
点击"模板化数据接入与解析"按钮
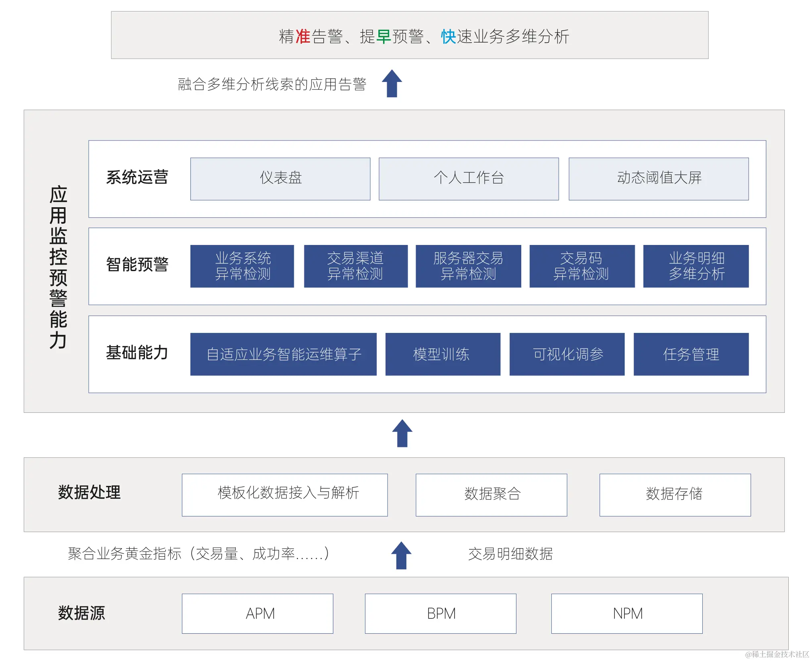coord(285,495)
